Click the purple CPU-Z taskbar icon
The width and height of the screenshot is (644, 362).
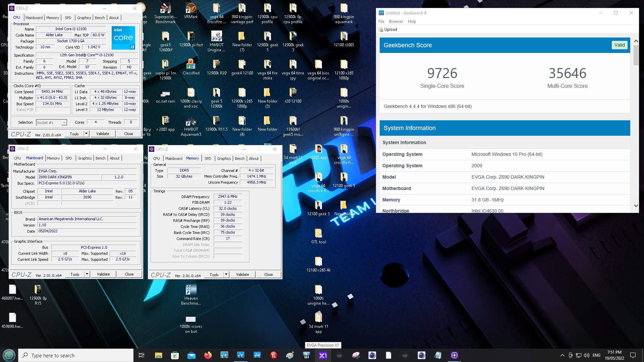click(x=454, y=355)
